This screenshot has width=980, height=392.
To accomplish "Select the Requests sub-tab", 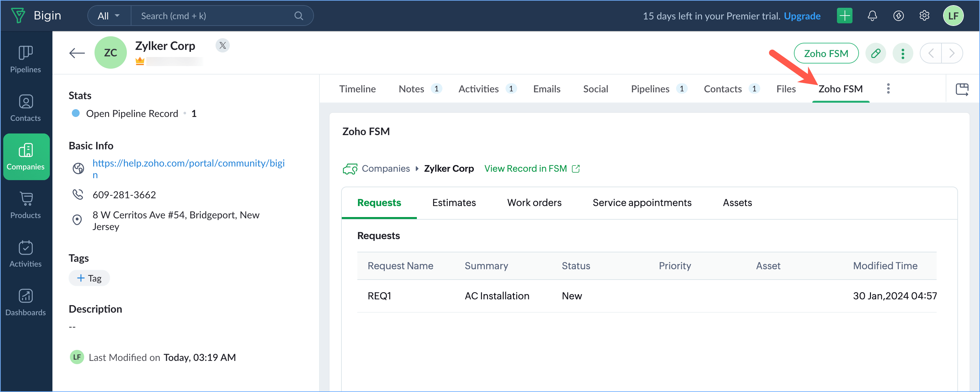I will click(379, 202).
